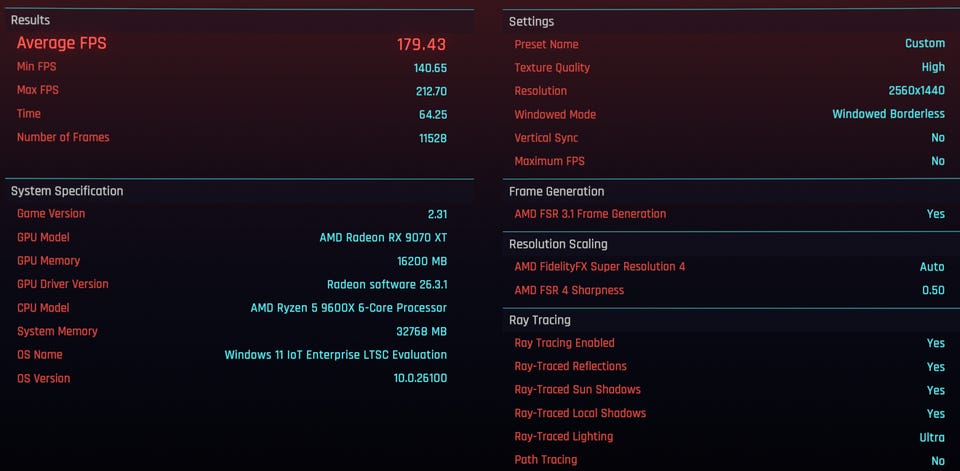Select the OS Name Windows 11 value
The width and height of the screenshot is (960, 471).
tap(335, 355)
